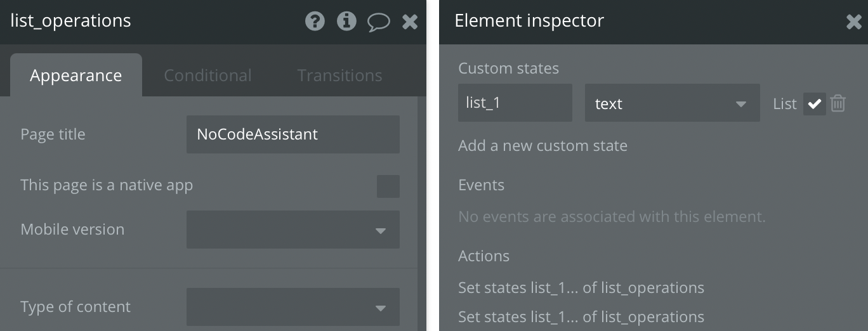Viewport: 868px width, 331px height.
Task: Edit the Page title field NoCodeAssistant
Action: point(293,134)
